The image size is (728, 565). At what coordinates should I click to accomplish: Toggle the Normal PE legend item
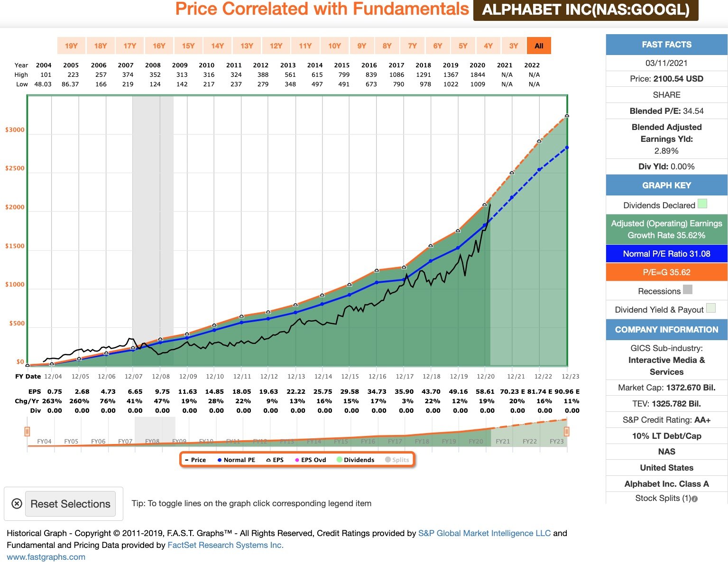click(x=236, y=460)
